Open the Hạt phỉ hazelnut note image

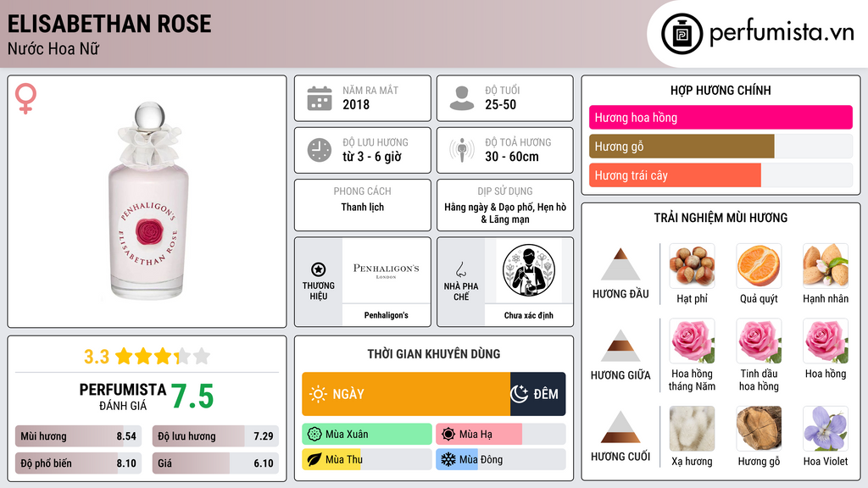(692, 266)
